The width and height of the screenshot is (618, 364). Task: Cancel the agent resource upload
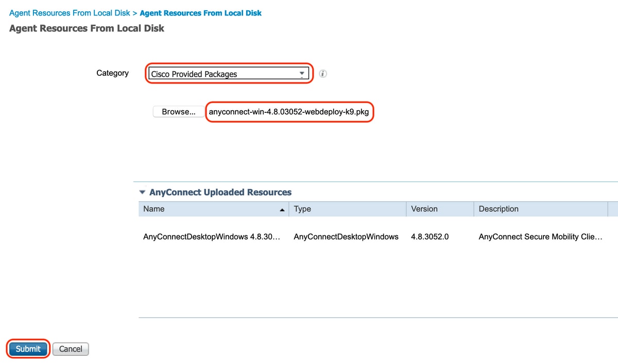point(71,349)
